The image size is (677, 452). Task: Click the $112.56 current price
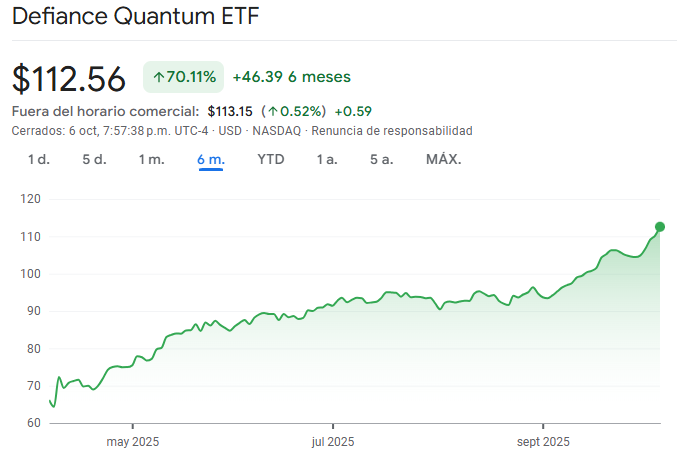click(x=69, y=78)
